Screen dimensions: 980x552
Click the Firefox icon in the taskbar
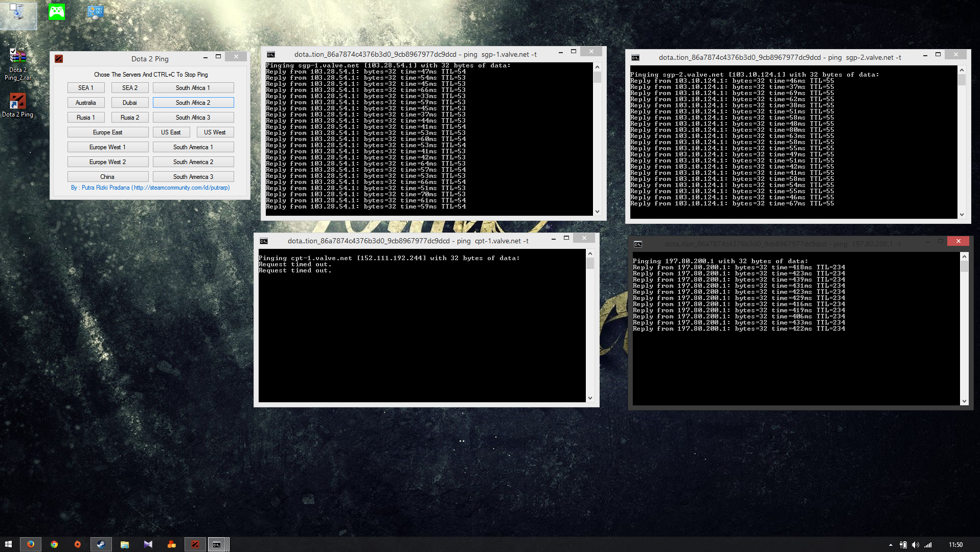[31, 544]
